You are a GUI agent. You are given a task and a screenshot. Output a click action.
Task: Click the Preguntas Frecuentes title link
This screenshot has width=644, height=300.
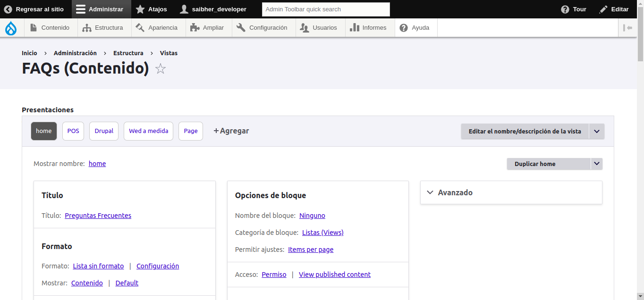[98, 216]
